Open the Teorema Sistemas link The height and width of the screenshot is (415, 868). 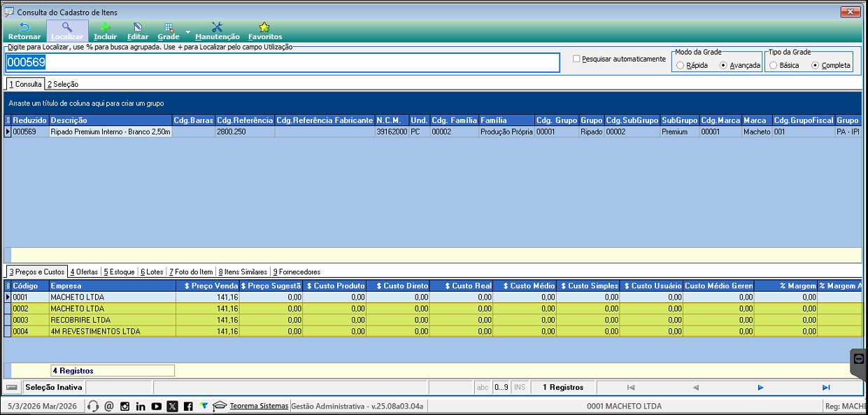(259, 406)
